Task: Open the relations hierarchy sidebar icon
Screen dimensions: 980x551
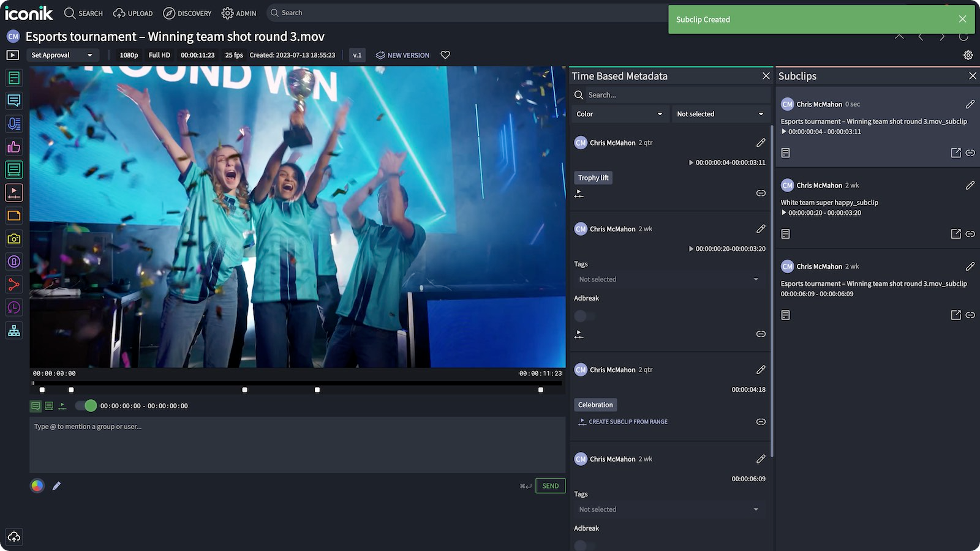Action: tap(13, 331)
